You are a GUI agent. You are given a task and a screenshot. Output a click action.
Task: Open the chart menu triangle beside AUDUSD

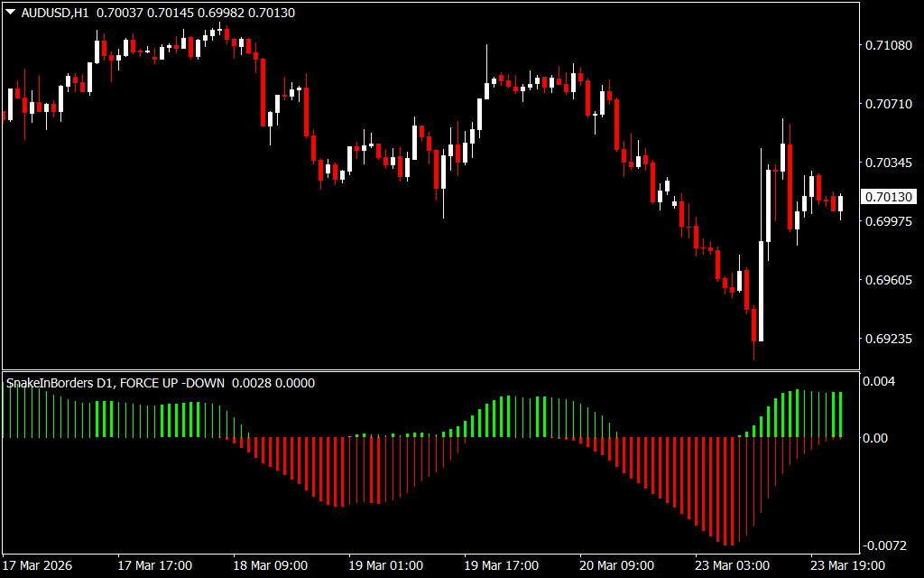tap(10, 13)
